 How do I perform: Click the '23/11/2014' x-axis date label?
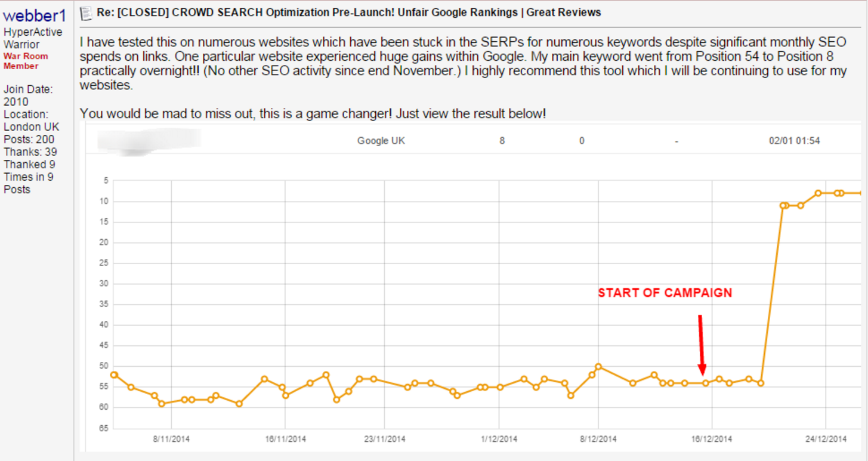[x=385, y=439]
